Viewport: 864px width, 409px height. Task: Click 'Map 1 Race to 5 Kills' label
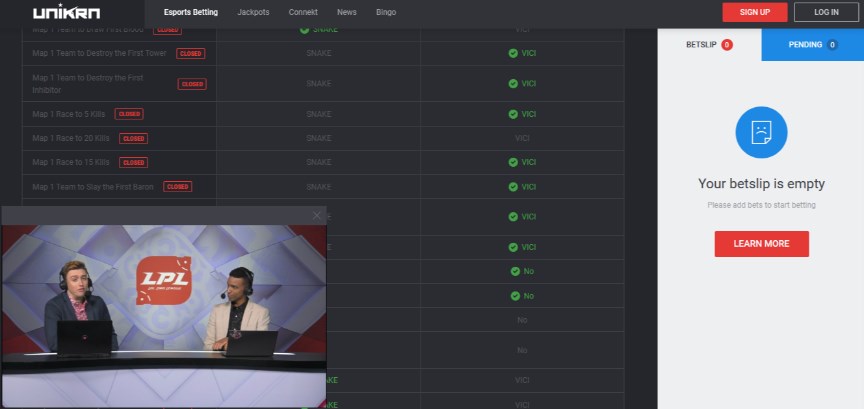[x=69, y=114]
